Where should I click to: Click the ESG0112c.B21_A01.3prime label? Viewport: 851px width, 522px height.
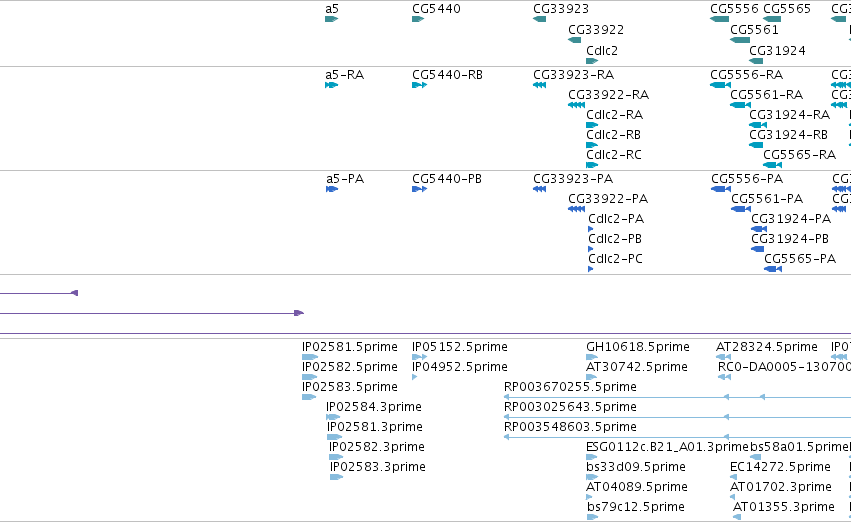(668, 448)
